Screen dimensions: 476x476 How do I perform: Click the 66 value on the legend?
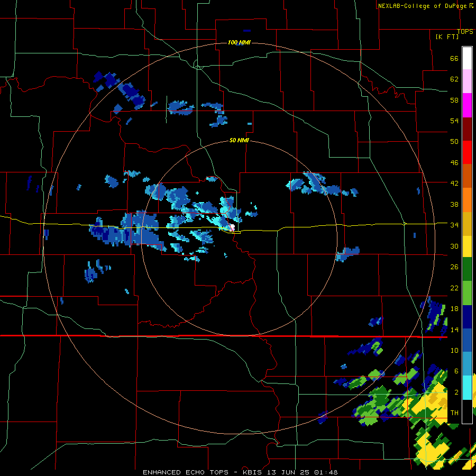pyautogui.click(x=454, y=59)
